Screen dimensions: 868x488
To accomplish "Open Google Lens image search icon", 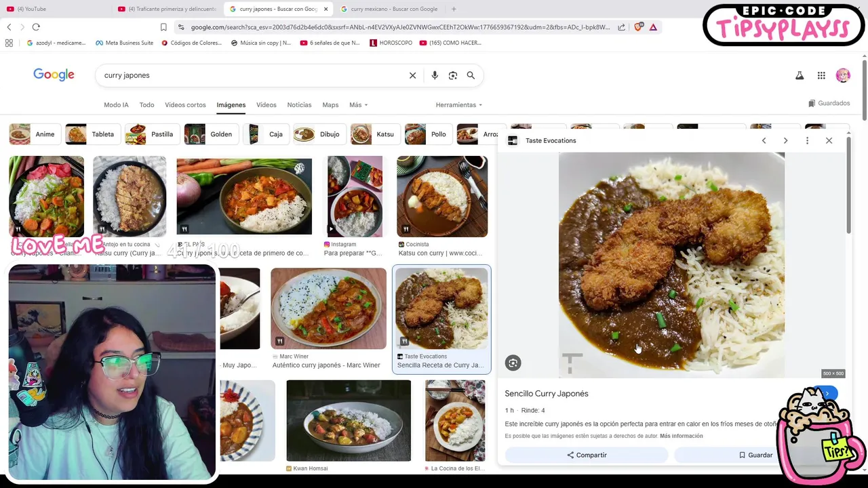I will (453, 75).
